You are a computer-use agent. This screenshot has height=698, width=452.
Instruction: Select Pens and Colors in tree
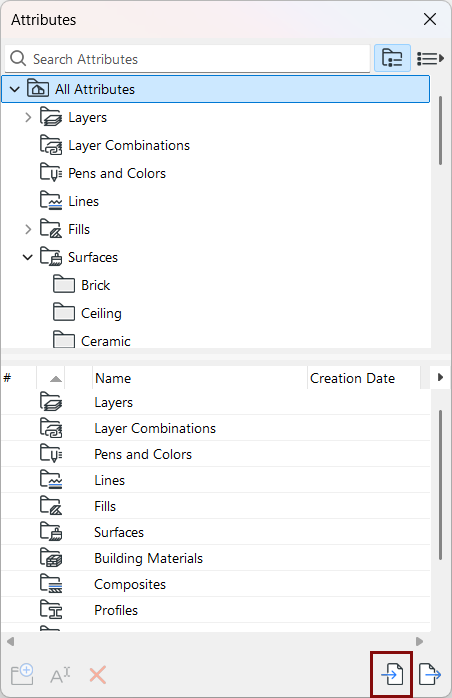tap(117, 173)
